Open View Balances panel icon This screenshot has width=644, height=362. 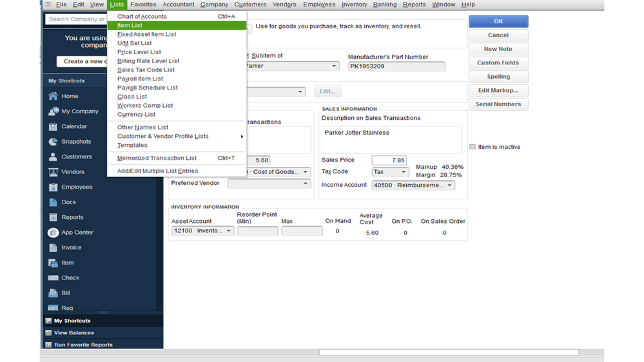[48, 333]
